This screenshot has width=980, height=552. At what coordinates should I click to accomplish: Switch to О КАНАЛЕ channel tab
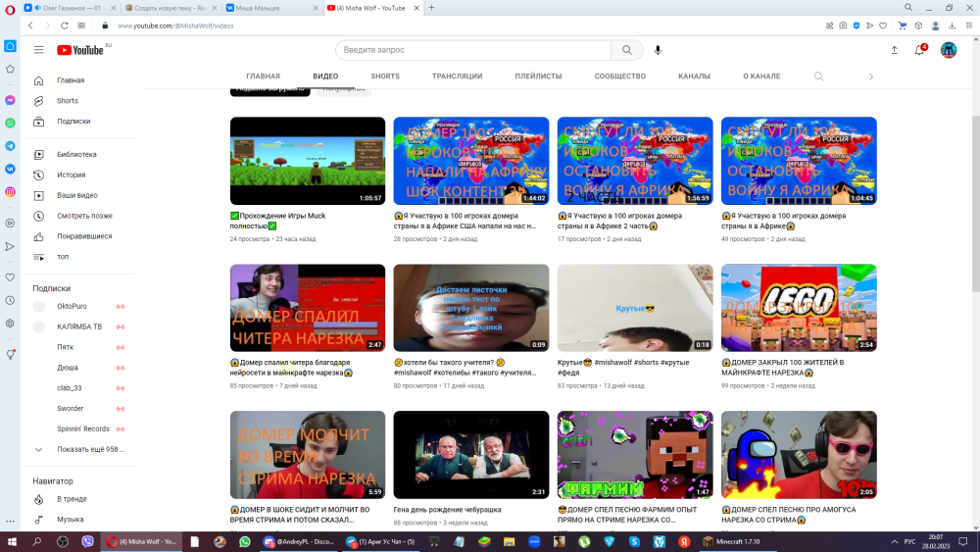pyautogui.click(x=761, y=76)
